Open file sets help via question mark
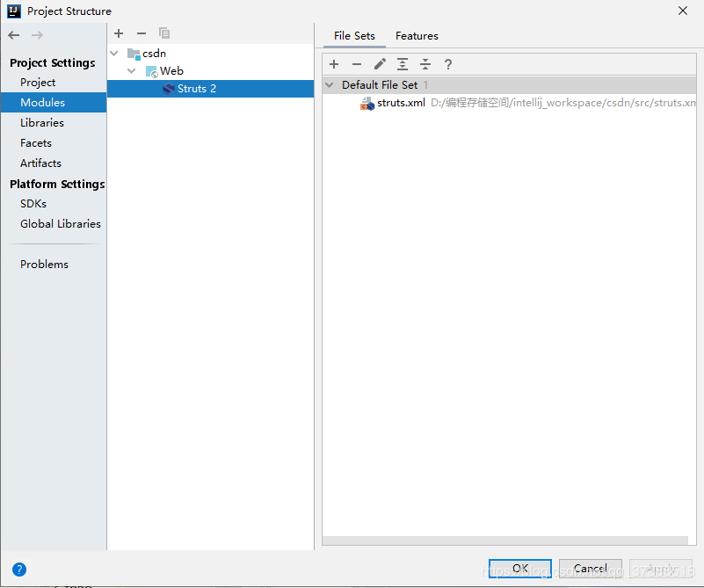 447,64
